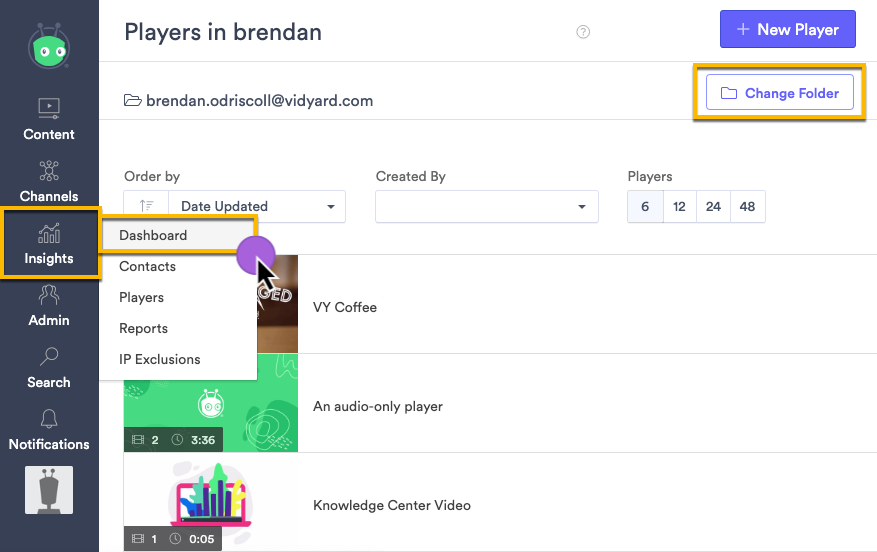Show 12 players per page
Screen dimensions: 877x552
(680, 206)
